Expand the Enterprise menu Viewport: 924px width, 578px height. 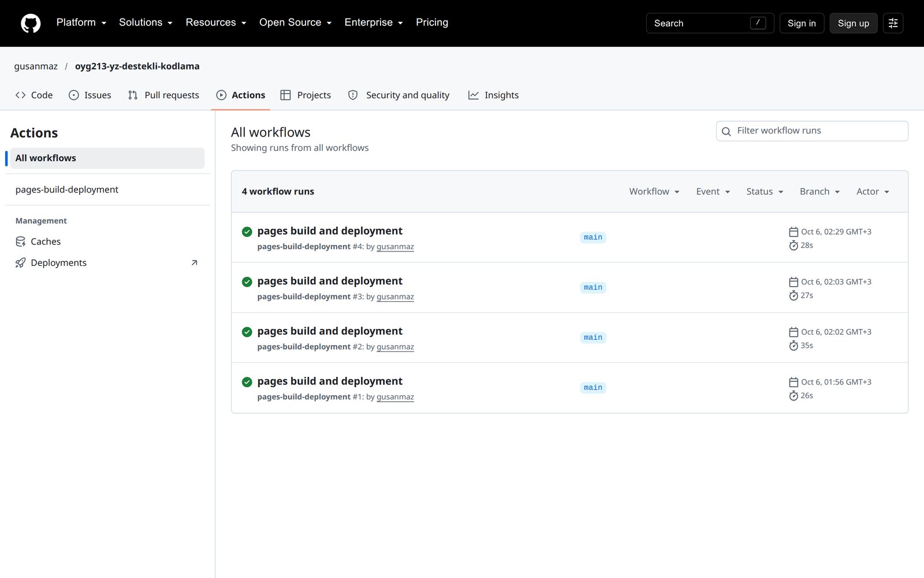[374, 23]
